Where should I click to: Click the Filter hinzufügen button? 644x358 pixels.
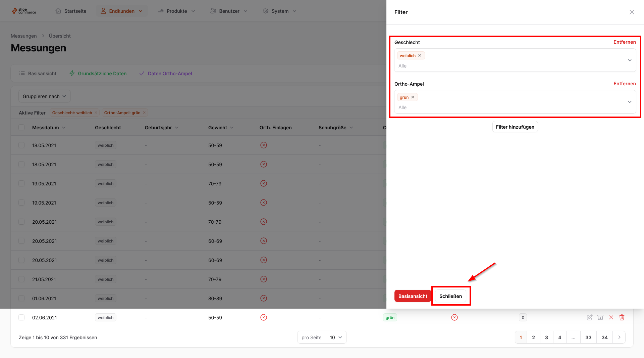click(515, 127)
